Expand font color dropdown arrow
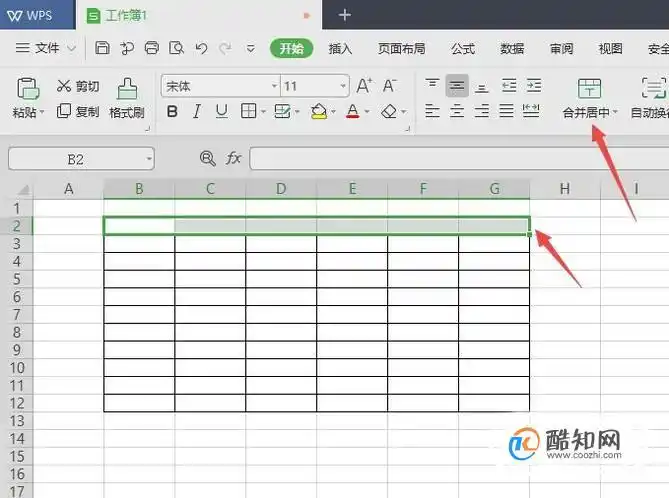669x498 pixels. pos(367,112)
